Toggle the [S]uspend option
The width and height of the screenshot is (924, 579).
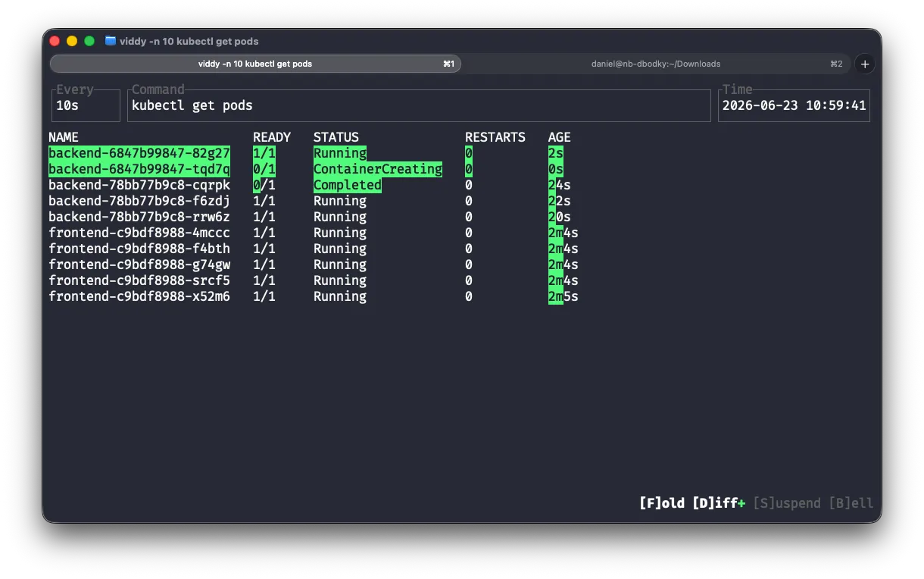pos(787,503)
